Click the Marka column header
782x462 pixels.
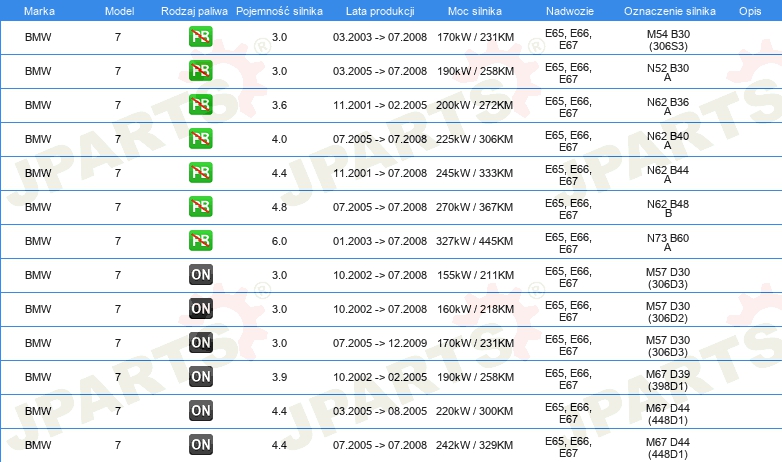click(x=39, y=11)
